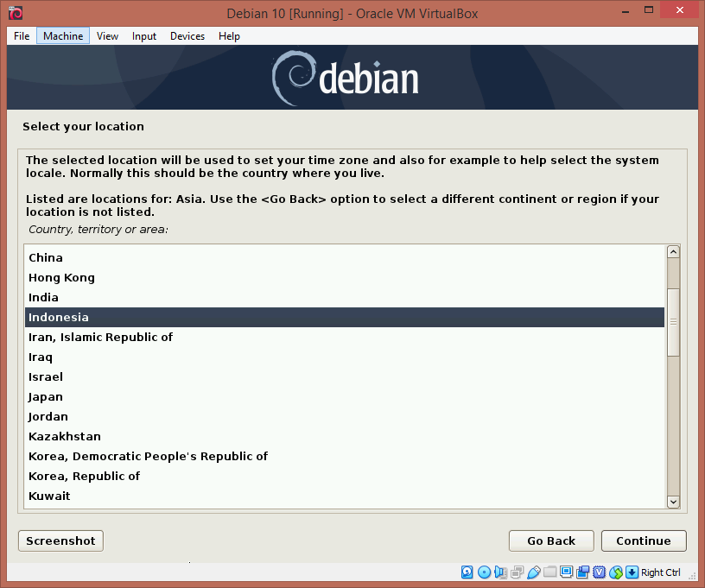Click the scroll down arrow of country list
The height and width of the screenshot is (588, 705).
click(673, 502)
